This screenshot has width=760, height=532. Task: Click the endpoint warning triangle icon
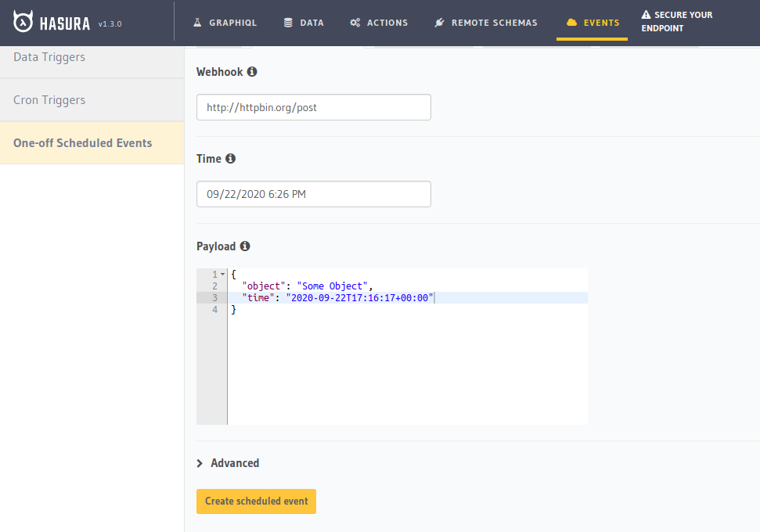645,14
